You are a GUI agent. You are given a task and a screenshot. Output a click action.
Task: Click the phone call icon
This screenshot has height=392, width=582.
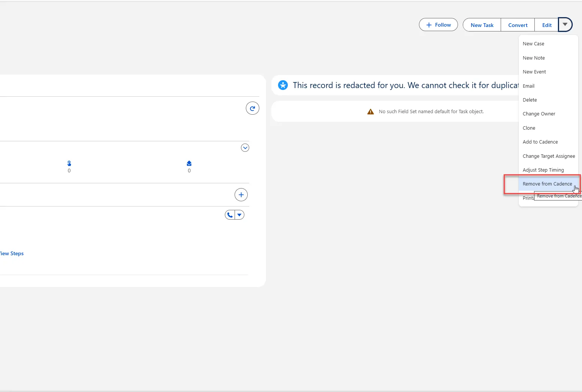pos(230,215)
